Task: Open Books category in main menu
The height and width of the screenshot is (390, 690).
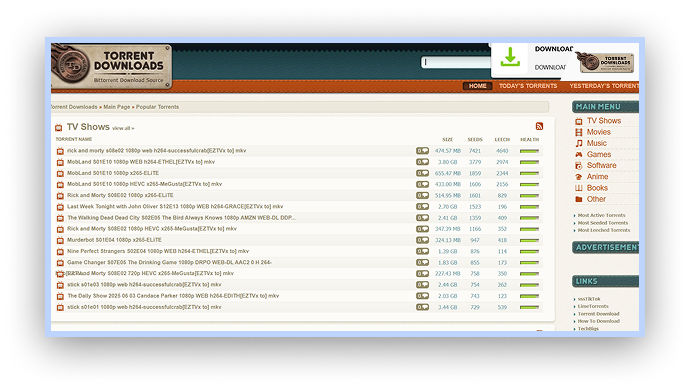Action: tap(597, 188)
